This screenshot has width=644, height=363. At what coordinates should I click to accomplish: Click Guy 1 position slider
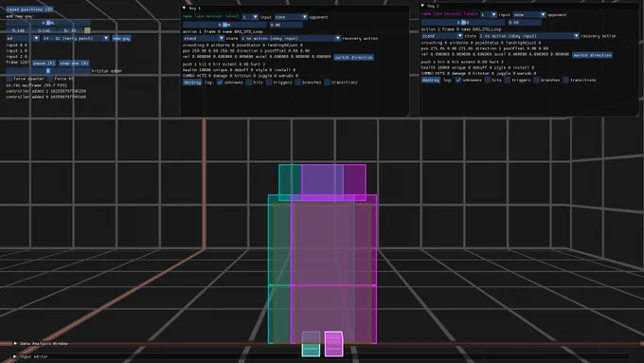click(x=224, y=25)
